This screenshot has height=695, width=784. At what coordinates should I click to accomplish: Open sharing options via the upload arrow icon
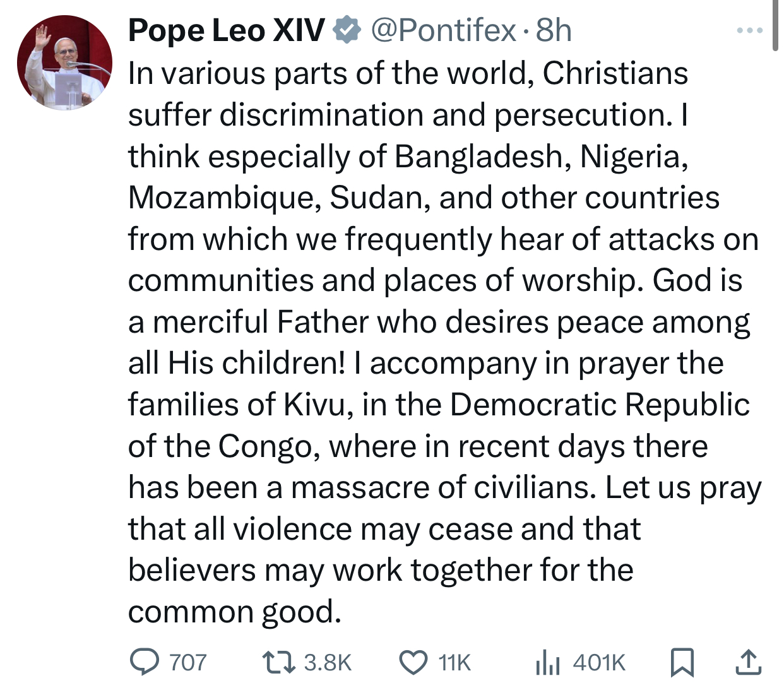tap(749, 662)
